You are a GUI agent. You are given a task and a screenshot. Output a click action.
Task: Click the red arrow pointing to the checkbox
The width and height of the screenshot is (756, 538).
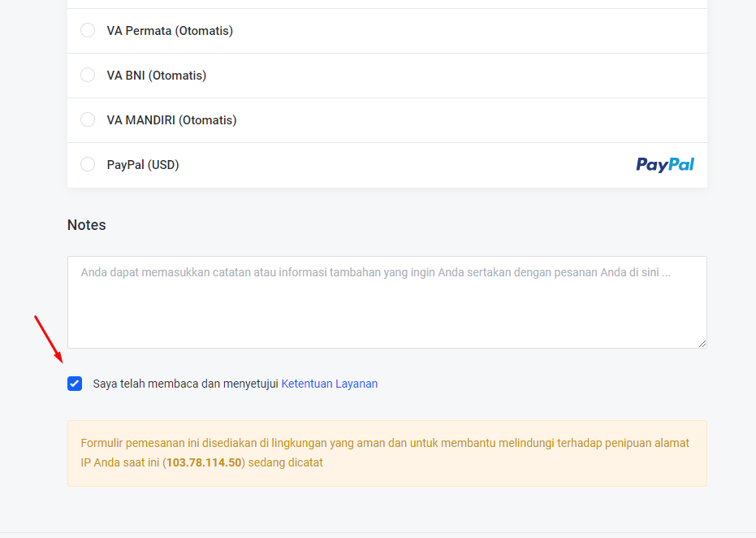click(x=48, y=339)
